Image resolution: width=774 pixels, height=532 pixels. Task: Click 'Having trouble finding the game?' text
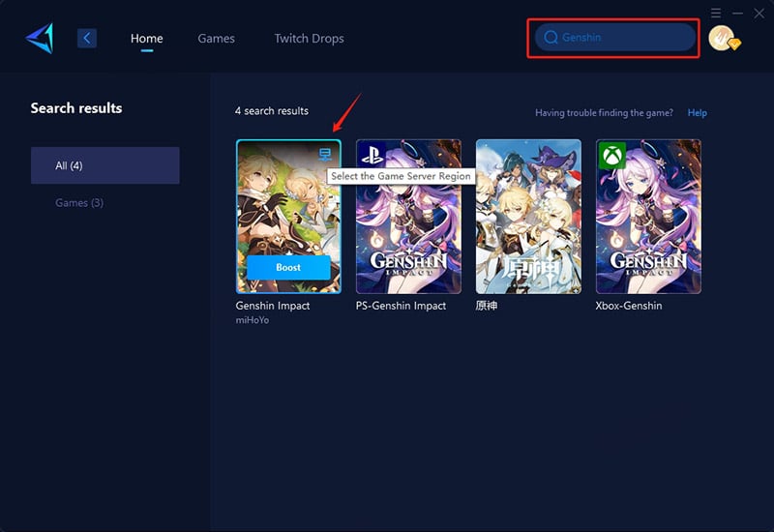coord(604,113)
